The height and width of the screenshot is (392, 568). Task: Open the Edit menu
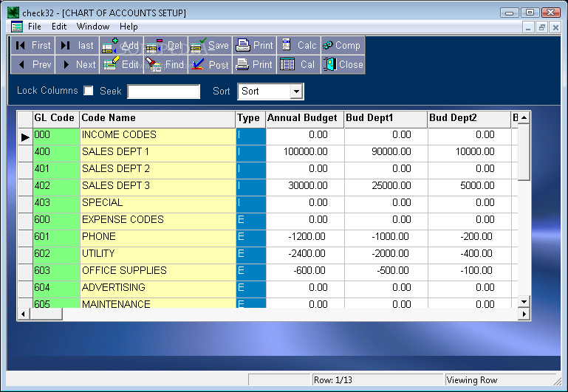tap(59, 27)
